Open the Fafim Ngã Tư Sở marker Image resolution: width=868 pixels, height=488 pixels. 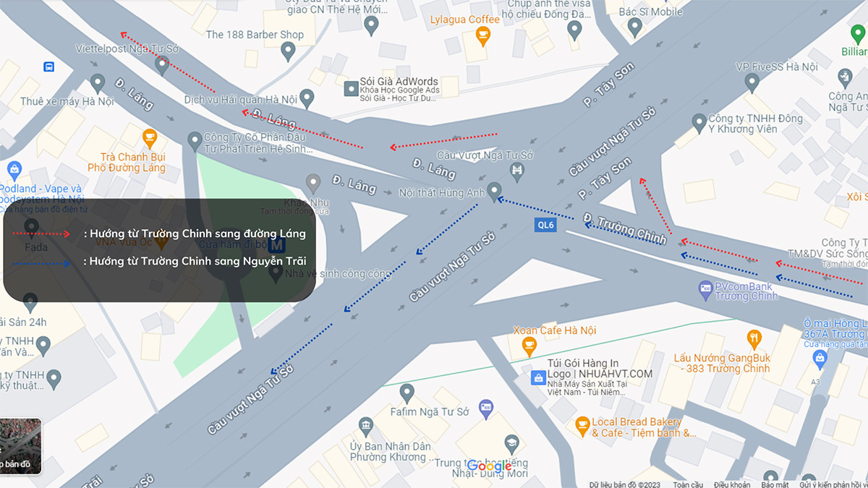pyautogui.click(x=407, y=393)
